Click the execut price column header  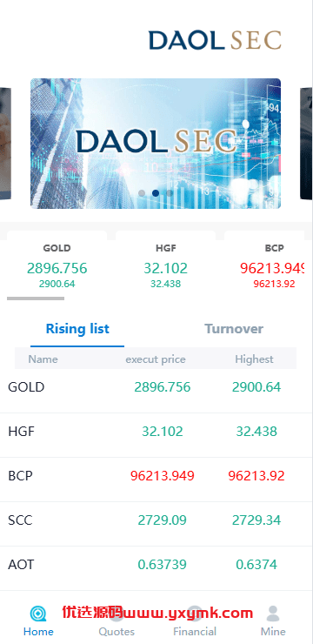[156, 359]
